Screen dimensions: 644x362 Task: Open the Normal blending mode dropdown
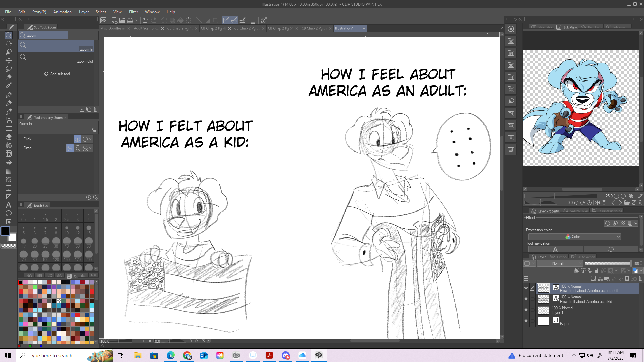pyautogui.click(x=560, y=263)
